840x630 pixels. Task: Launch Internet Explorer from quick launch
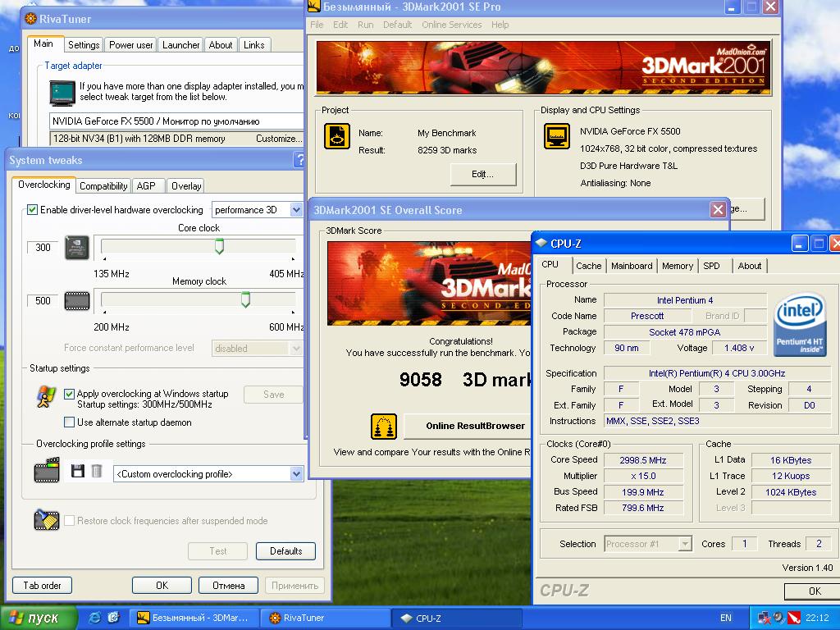[95, 618]
